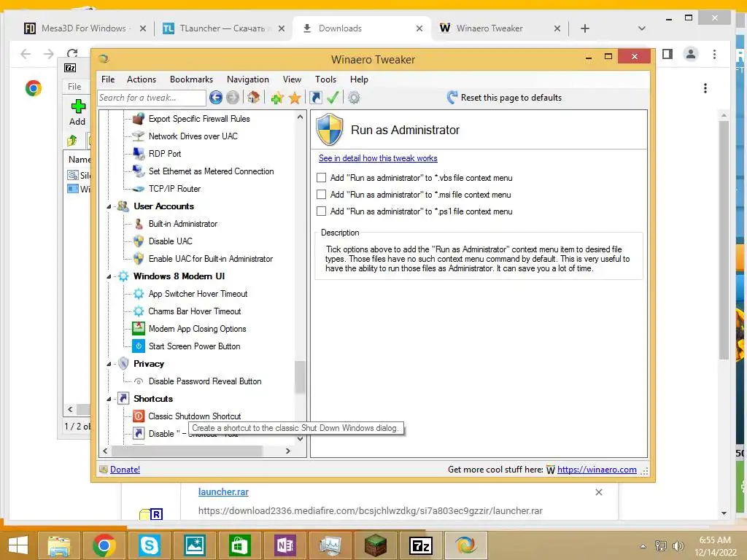Click the Reset page blue arrow icon
Image resolution: width=747 pixels, height=560 pixels.
(452, 98)
